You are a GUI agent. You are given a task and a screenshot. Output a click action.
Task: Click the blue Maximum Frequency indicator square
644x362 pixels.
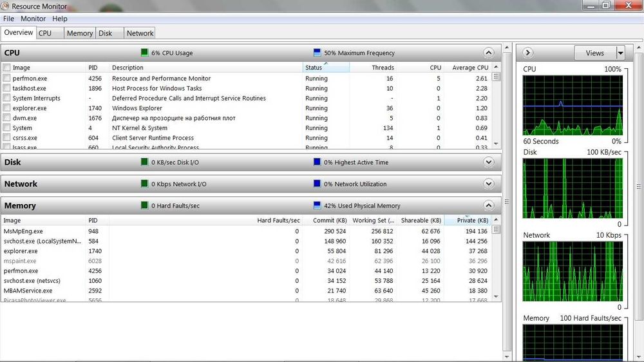tap(317, 52)
